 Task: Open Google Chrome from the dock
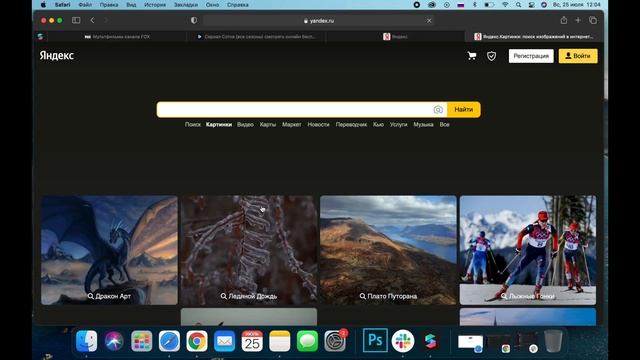click(197, 341)
